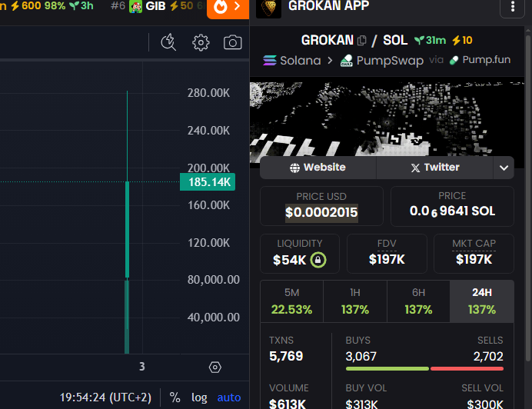Click the PRICE USD value $0.0002015
Image resolution: width=532 pixels, height=409 pixels.
coord(321,212)
